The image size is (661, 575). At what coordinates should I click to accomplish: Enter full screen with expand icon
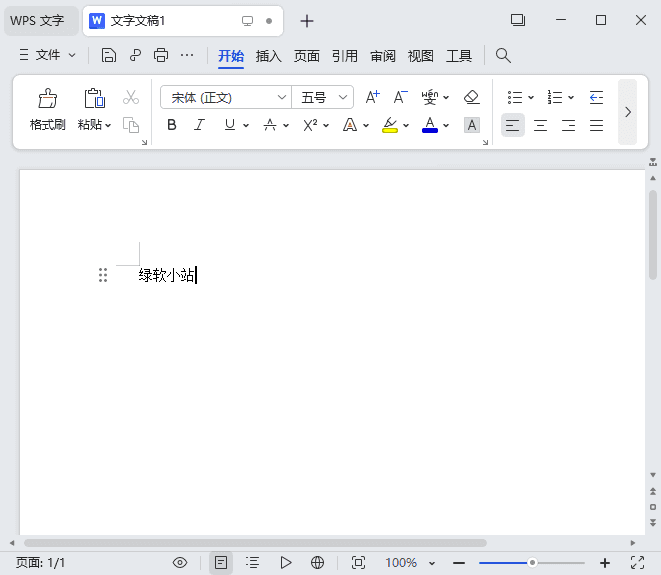(637, 563)
